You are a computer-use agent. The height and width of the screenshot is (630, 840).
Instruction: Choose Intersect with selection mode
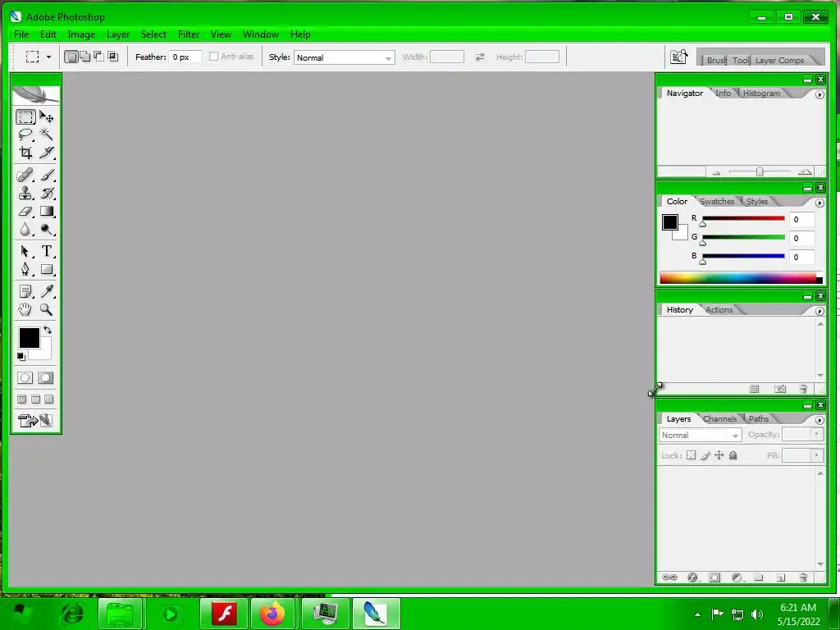[x=112, y=57]
